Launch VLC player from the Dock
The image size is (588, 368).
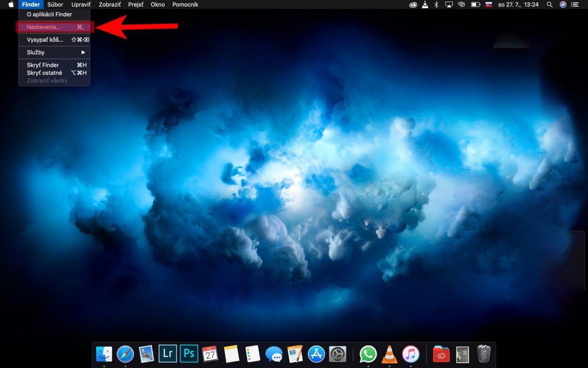click(390, 354)
